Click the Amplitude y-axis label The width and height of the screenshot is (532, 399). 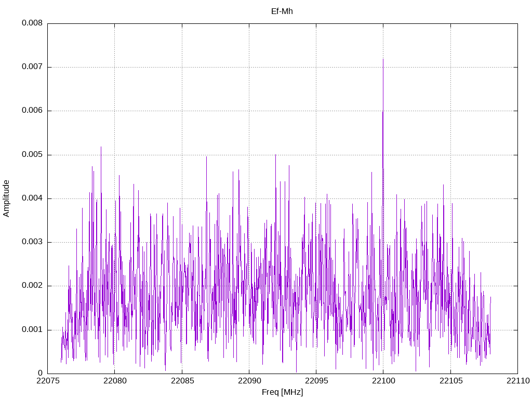coord(6,198)
